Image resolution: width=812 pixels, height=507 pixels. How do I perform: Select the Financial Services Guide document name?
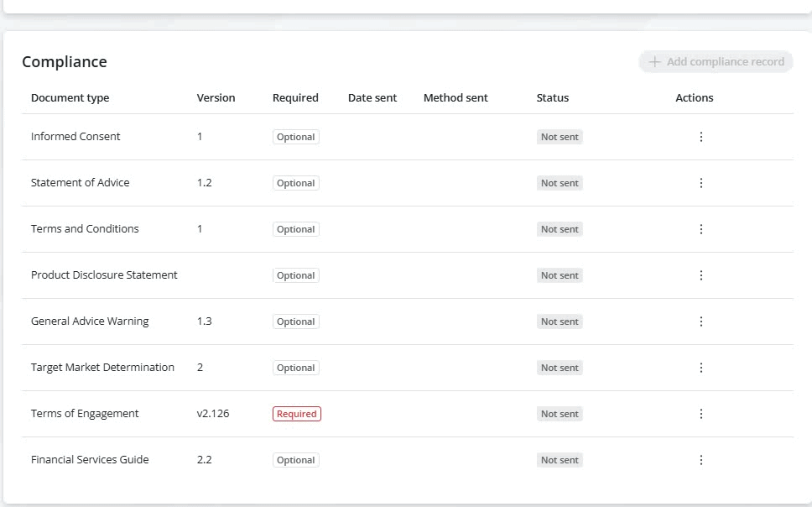pyautogui.click(x=90, y=460)
